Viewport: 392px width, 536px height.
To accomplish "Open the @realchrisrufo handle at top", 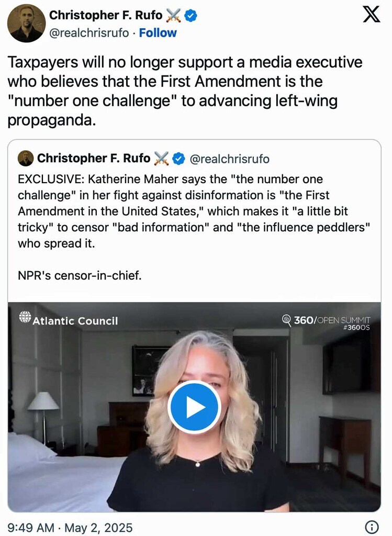I will pos(88,32).
